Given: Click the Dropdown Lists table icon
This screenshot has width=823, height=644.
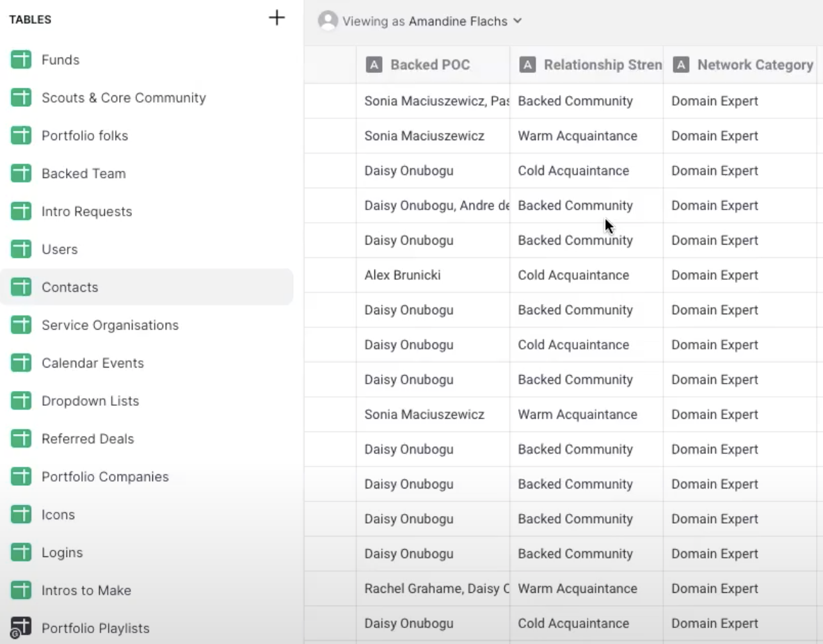Looking at the screenshot, I should click(21, 401).
